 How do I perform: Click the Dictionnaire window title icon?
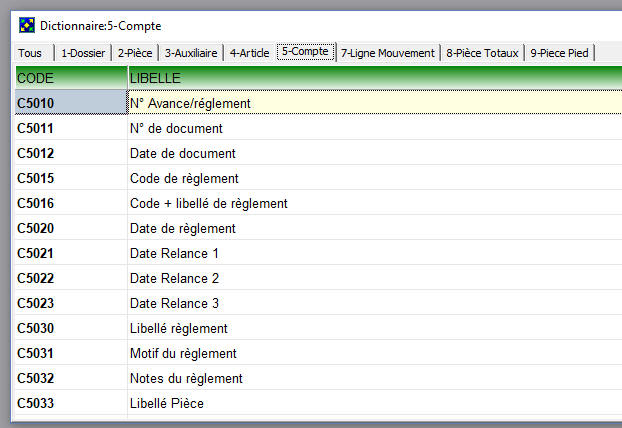pos(27,25)
